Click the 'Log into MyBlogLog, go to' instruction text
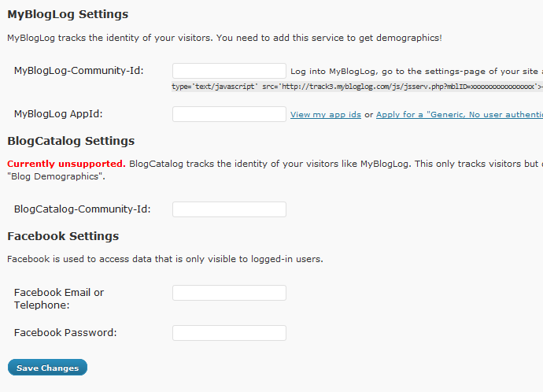Viewport: 543px width, 392px height. (x=416, y=72)
